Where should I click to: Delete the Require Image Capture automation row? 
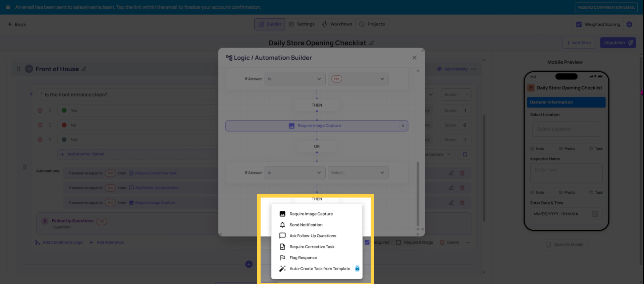462,203
